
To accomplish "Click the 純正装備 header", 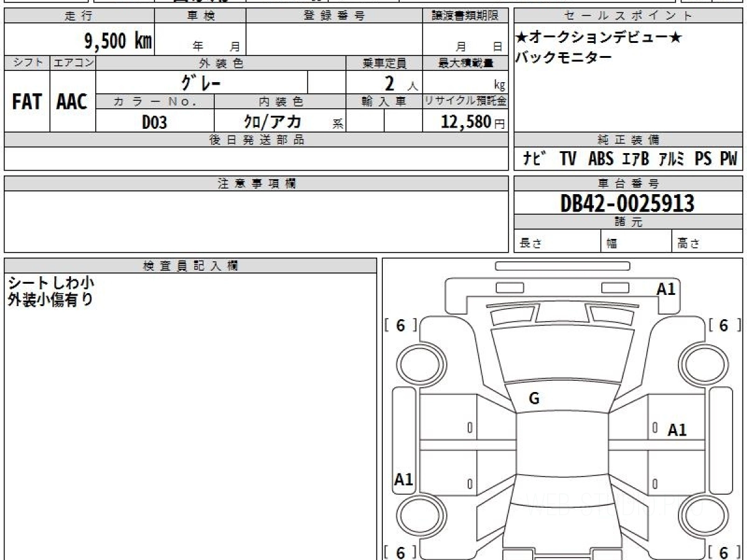I will (628, 139).
